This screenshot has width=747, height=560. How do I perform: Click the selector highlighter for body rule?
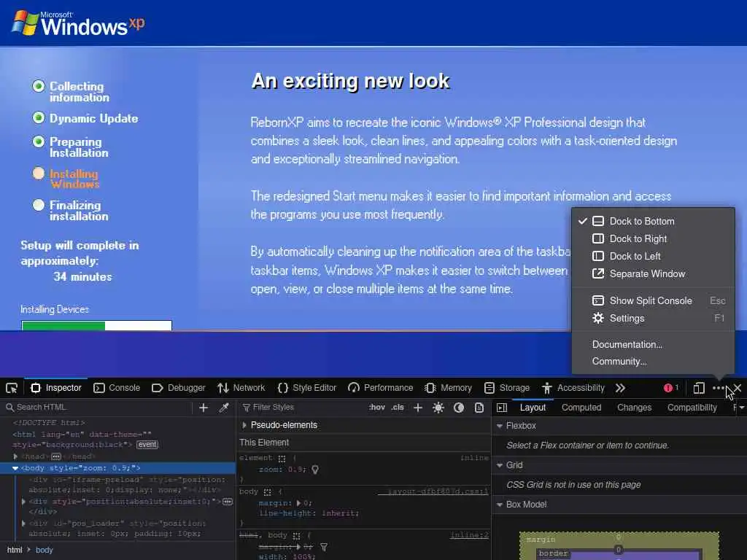point(267,492)
